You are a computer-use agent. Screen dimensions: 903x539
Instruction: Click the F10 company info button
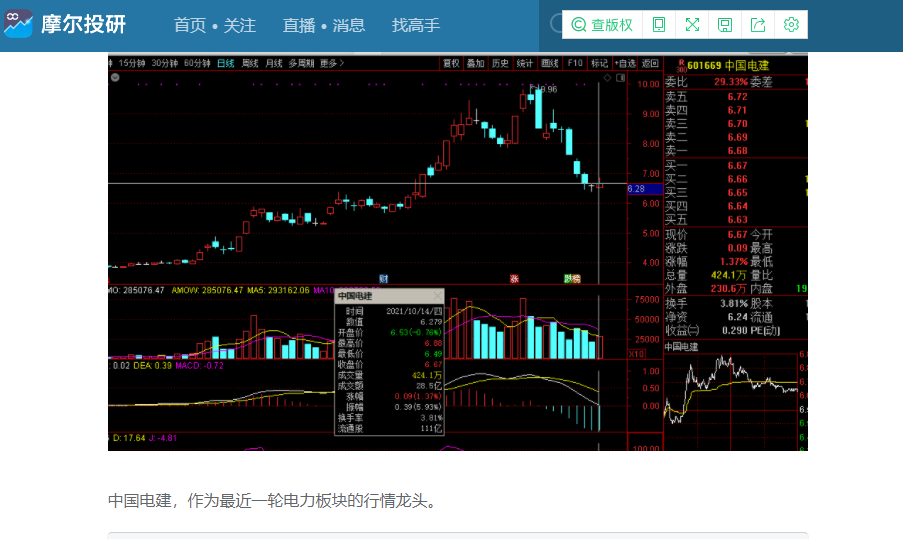(575, 63)
